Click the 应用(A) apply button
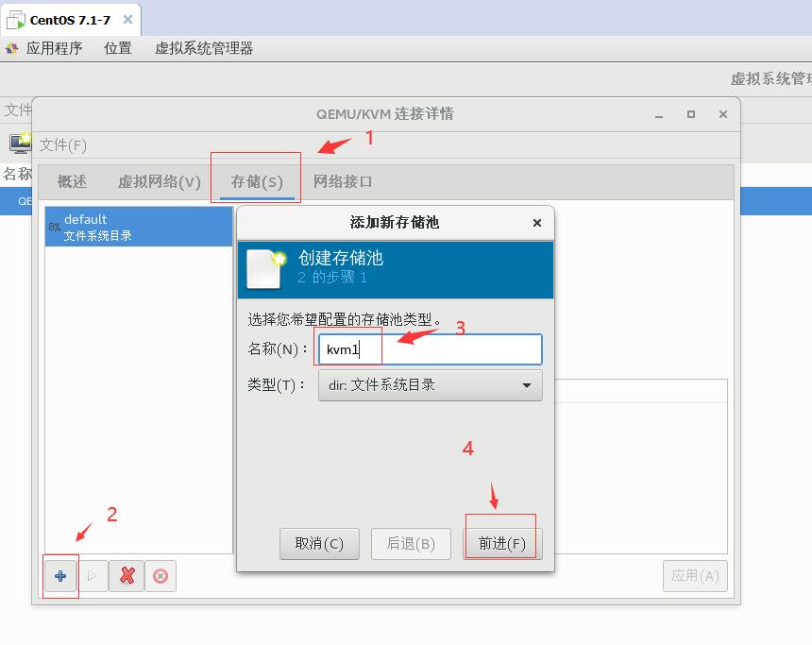 [694, 575]
